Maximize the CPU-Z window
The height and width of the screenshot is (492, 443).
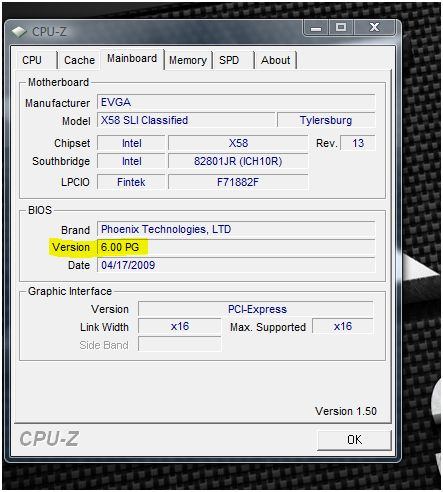click(x=341, y=28)
